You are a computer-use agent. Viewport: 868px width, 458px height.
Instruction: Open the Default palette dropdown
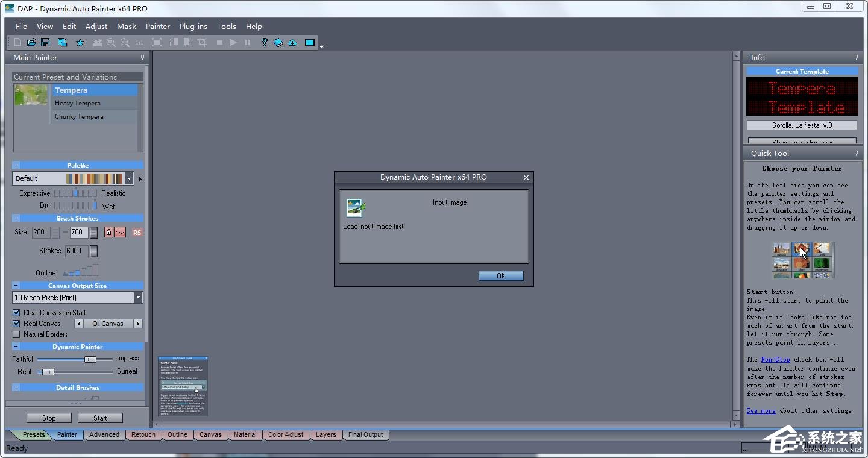[x=129, y=178]
